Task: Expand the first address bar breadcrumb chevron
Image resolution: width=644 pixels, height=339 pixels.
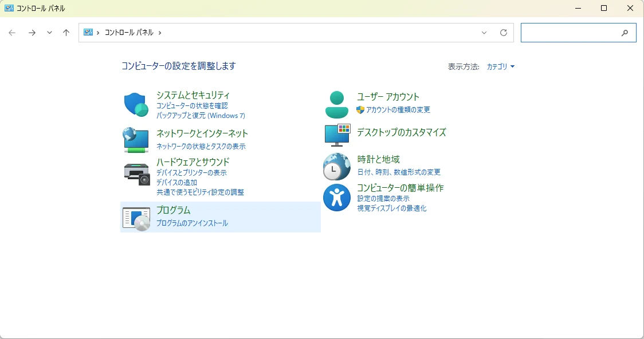Action: click(x=98, y=33)
